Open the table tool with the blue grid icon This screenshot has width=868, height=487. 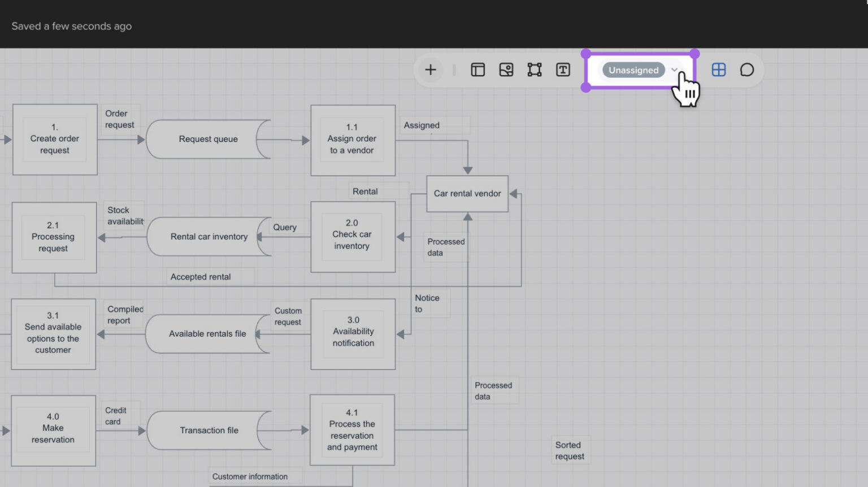coord(718,69)
